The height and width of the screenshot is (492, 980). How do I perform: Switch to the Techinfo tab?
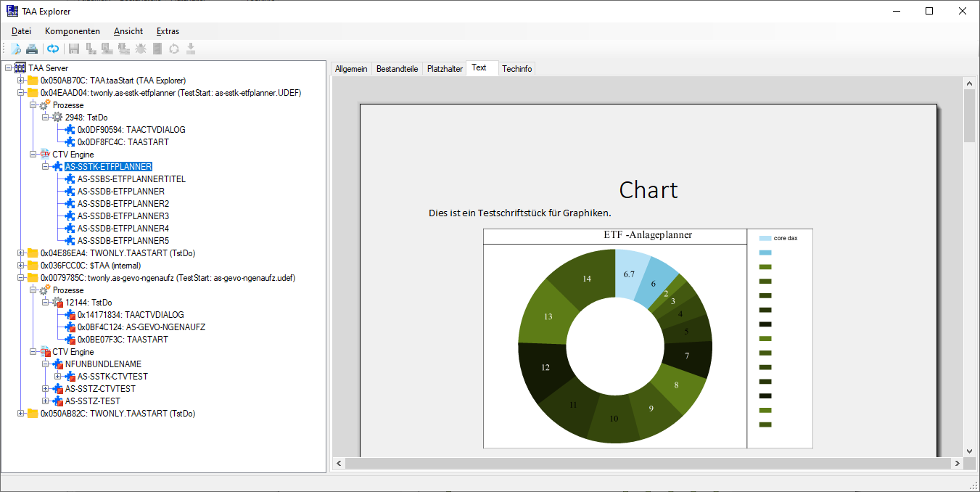(x=516, y=69)
